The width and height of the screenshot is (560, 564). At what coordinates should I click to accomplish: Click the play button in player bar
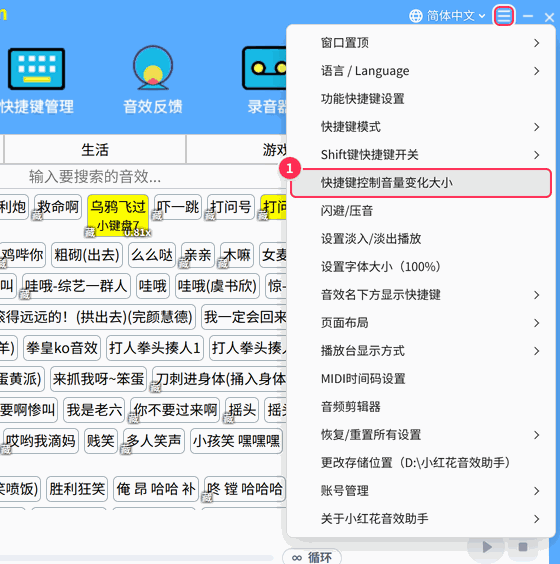487,547
